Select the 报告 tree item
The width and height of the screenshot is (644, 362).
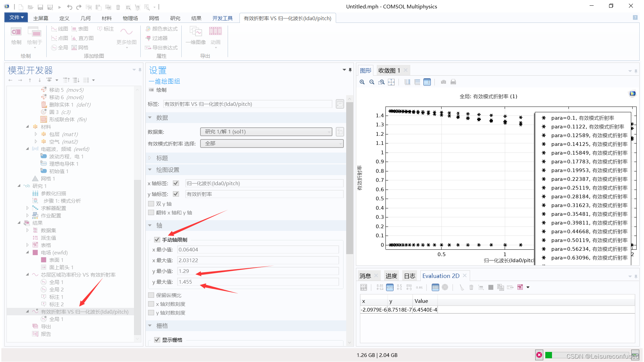pyautogui.click(x=46, y=334)
